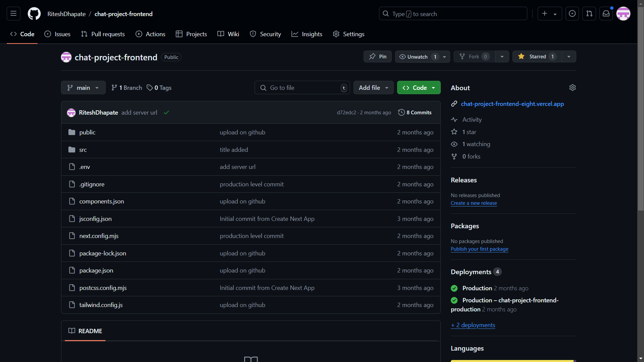Click the yellow Languages color bar

click(x=512, y=361)
